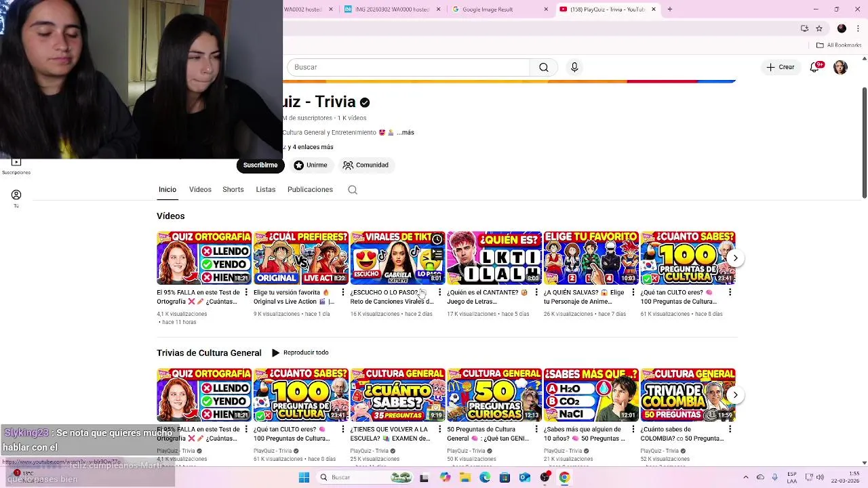Open options for Sabes más que alguien de 10 años video

coord(633,429)
